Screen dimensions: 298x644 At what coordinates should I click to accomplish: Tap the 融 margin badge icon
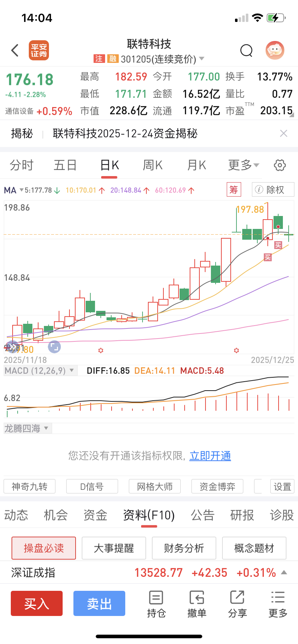pyautogui.click(x=113, y=59)
